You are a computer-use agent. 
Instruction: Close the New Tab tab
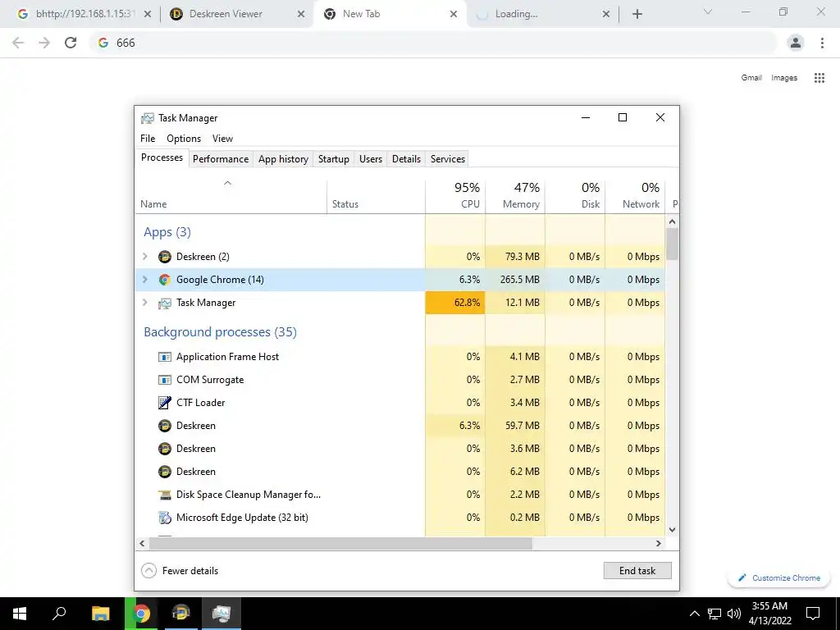453,15
